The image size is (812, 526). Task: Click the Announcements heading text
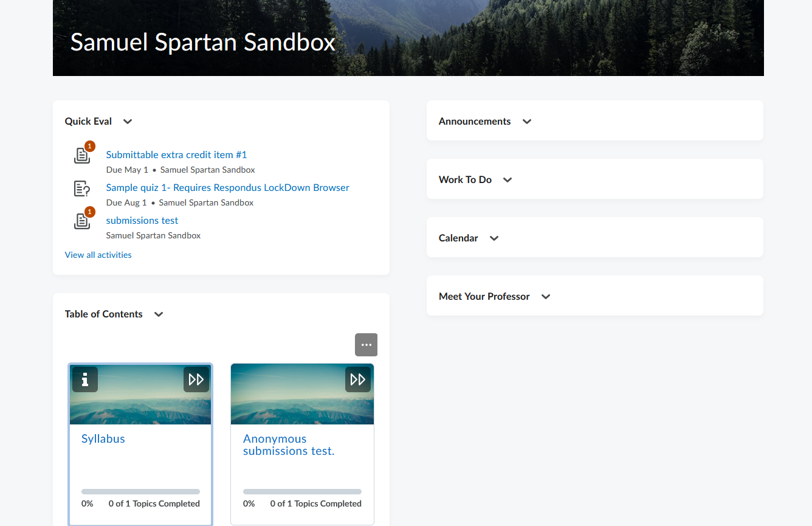pos(475,122)
